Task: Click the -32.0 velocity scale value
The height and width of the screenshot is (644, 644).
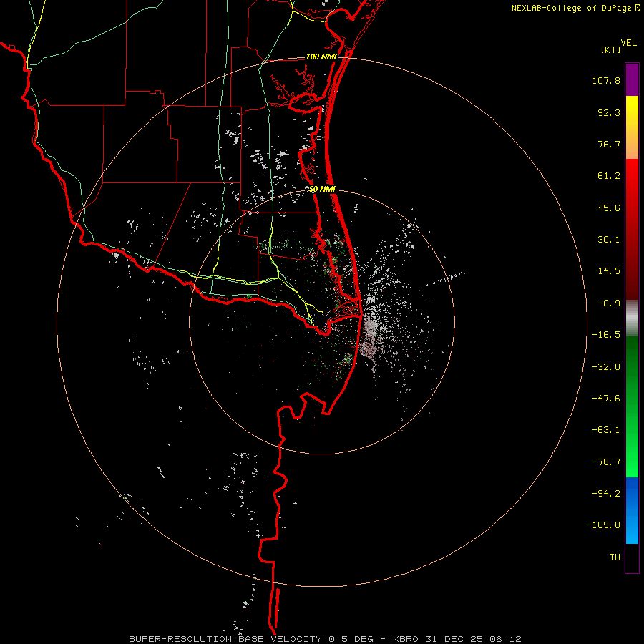Action: pos(606,367)
